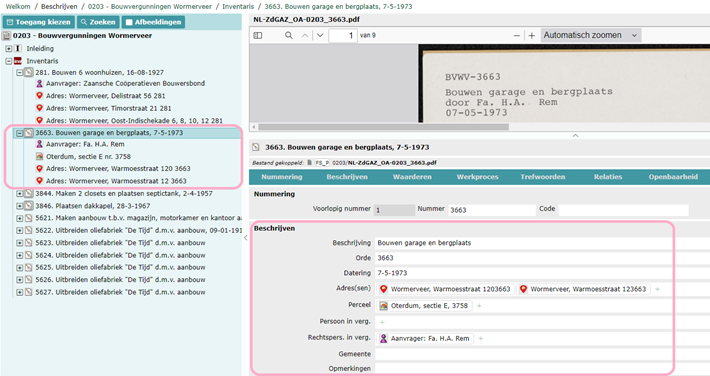Zoom in the PDF with plus
Viewport: 710px width, 376px height.
tap(532, 35)
